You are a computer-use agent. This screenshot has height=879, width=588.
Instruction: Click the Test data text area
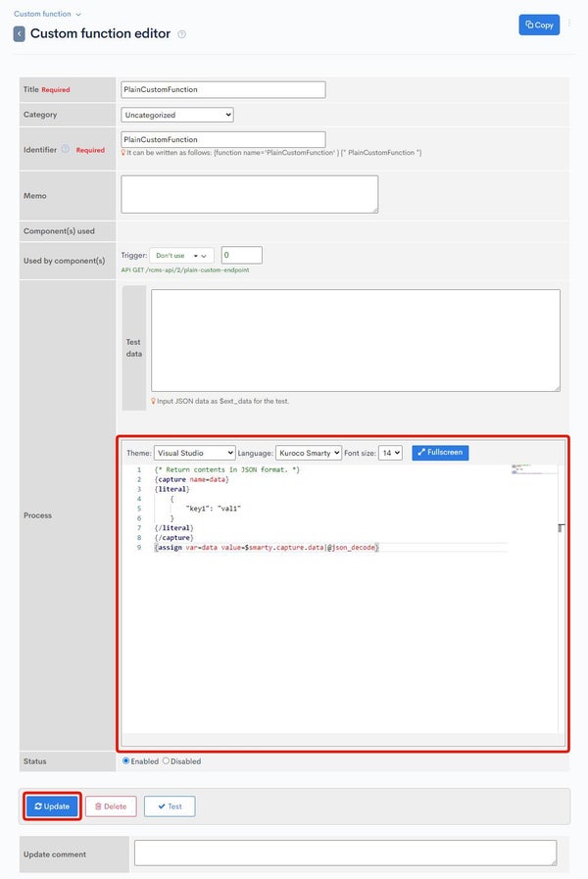point(356,340)
